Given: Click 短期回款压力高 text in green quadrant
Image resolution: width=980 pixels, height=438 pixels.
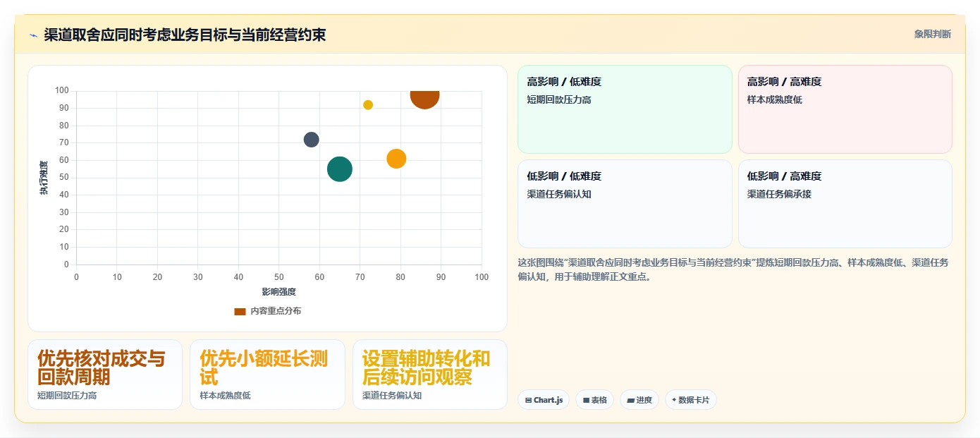Looking at the screenshot, I should tap(559, 99).
